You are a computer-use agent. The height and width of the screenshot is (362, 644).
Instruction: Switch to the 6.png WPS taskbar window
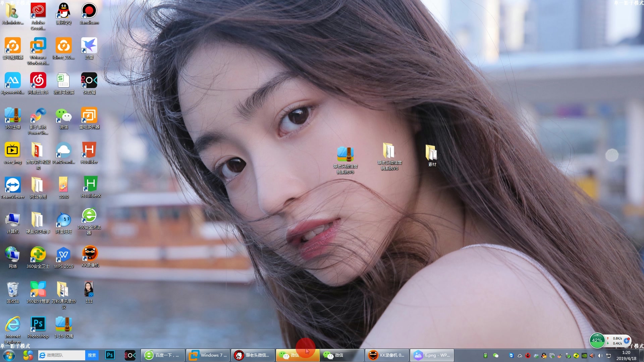click(432, 355)
